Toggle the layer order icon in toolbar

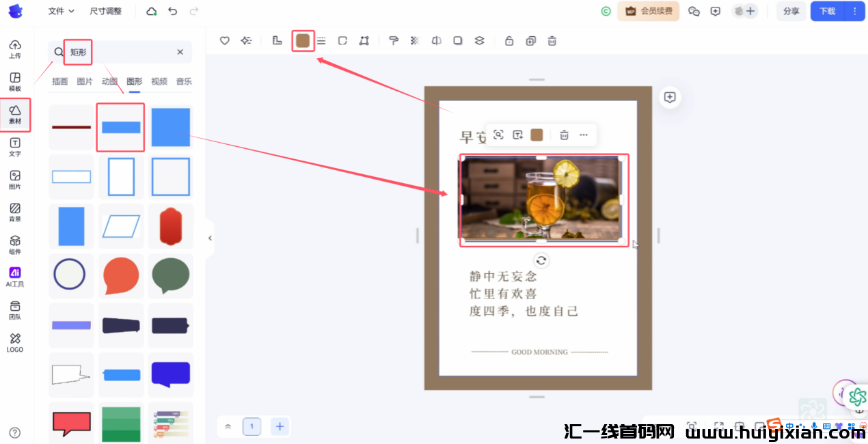[478, 40]
